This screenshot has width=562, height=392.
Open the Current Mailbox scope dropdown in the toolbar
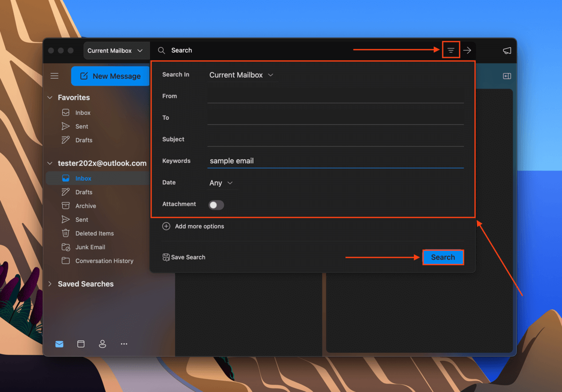pyautogui.click(x=115, y=51)
